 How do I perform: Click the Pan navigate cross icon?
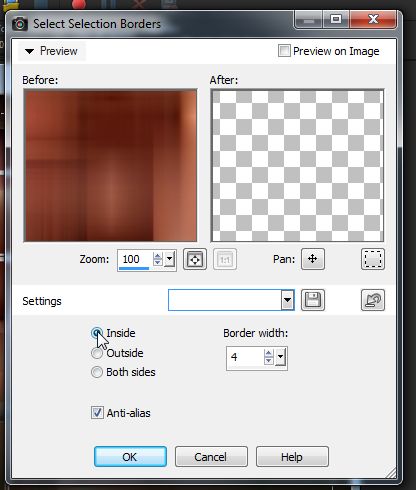(x=313, y=259)
